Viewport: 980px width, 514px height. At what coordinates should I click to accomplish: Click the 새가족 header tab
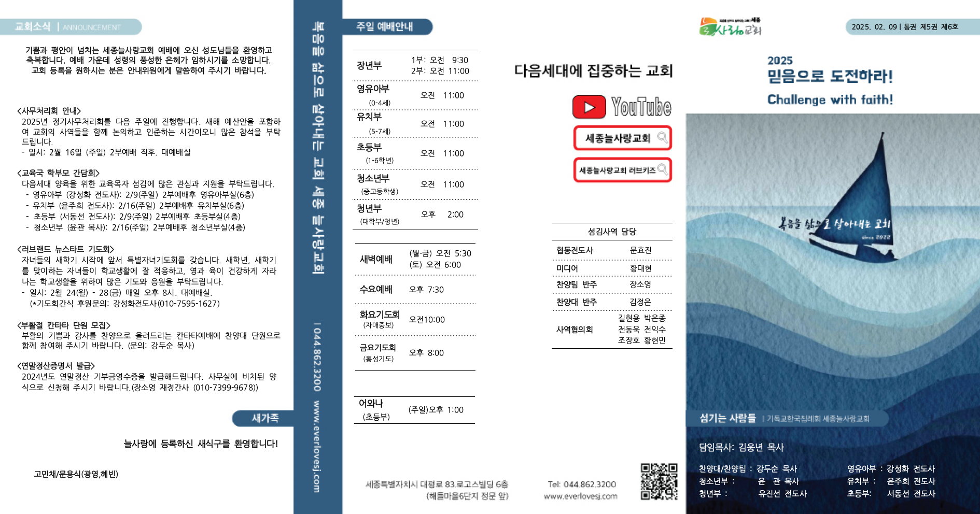(263, 418)
